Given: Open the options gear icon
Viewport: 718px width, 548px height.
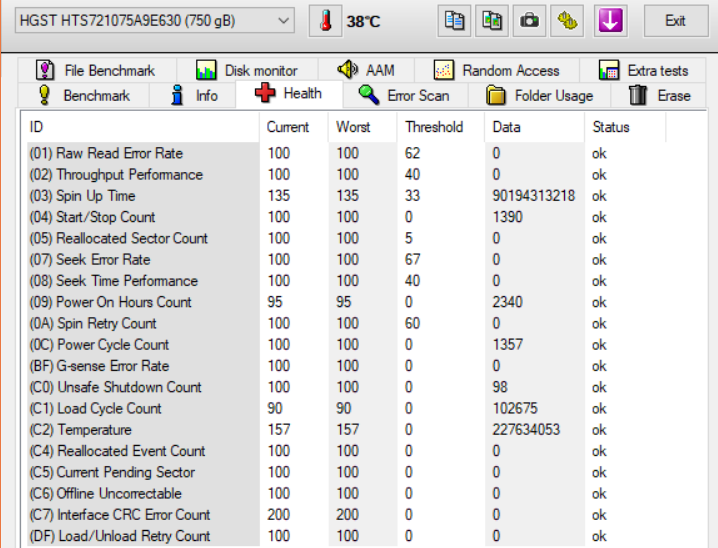Looking at the screenshot, I should tap(567, 21).
